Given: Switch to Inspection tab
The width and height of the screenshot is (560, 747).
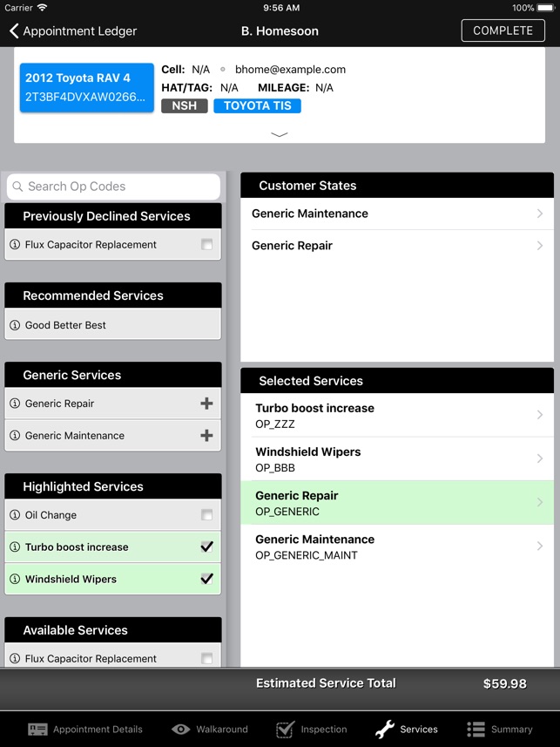Looking at the screenshot, I should tap(312, 730).
